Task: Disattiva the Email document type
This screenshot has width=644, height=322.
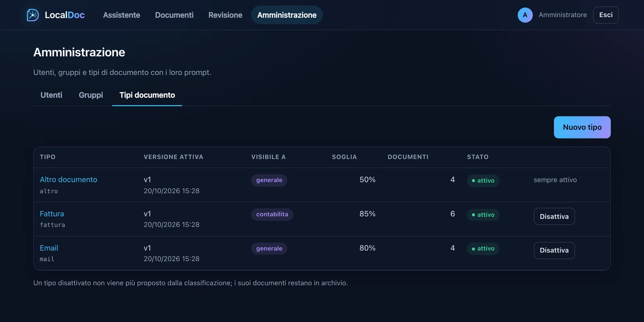Action: [x=554, y=250]
